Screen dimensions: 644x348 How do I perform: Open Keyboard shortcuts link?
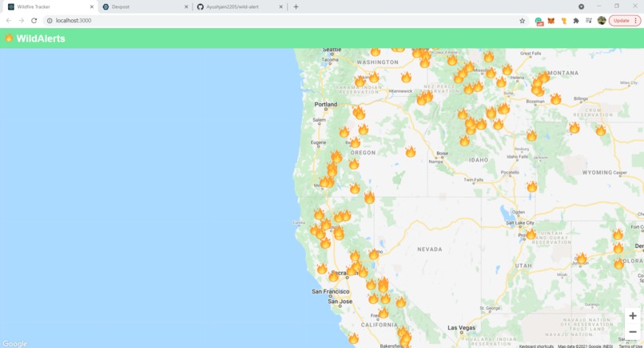pyautogui.click(x=536, y=346)
